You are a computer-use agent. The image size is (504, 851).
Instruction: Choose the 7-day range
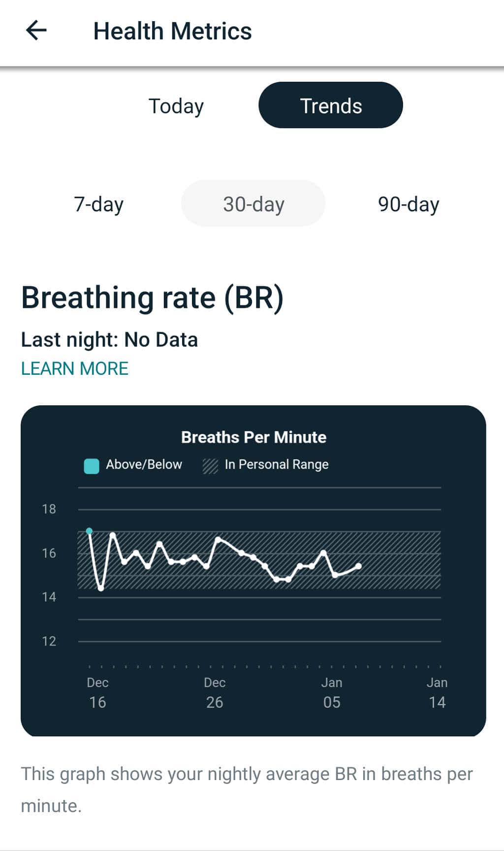[x=98, y=204]
